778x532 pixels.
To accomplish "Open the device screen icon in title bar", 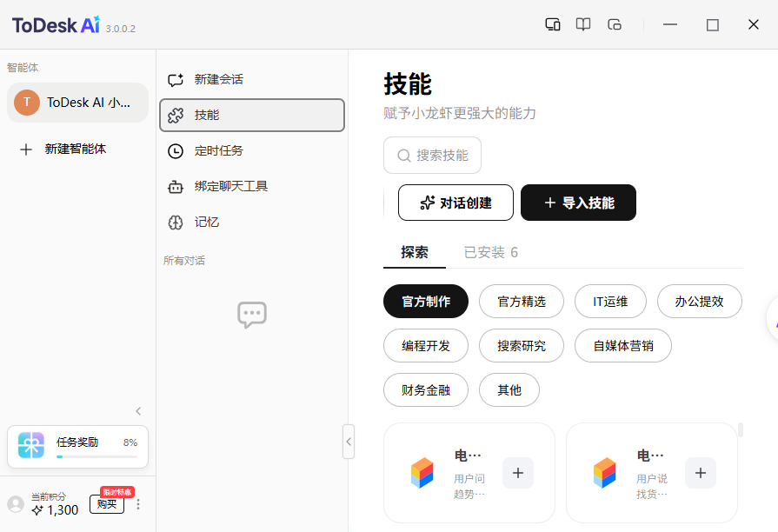I will point(552,24).
